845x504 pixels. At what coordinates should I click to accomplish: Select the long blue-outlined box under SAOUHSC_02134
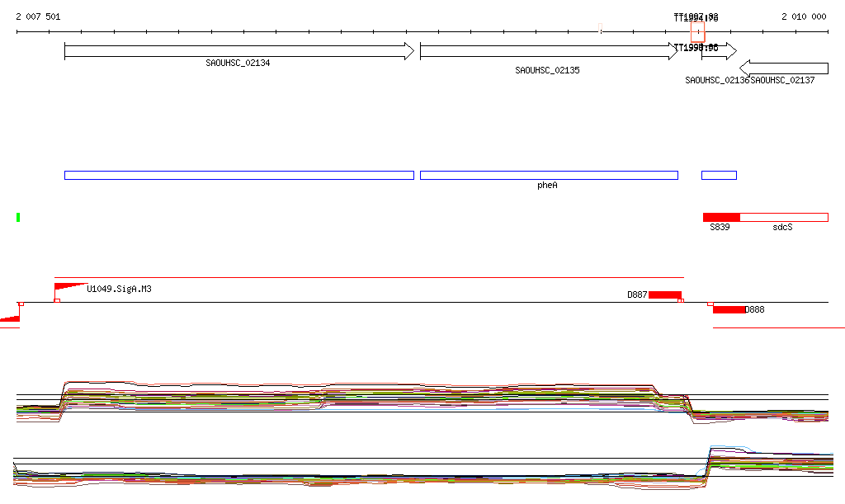pos(238,175)
